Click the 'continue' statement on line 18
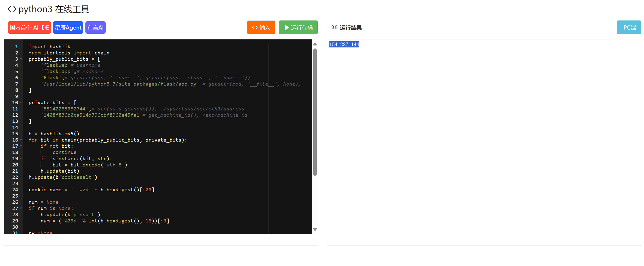The height and width of the screenshot is (266, 644). coord(64,152)
